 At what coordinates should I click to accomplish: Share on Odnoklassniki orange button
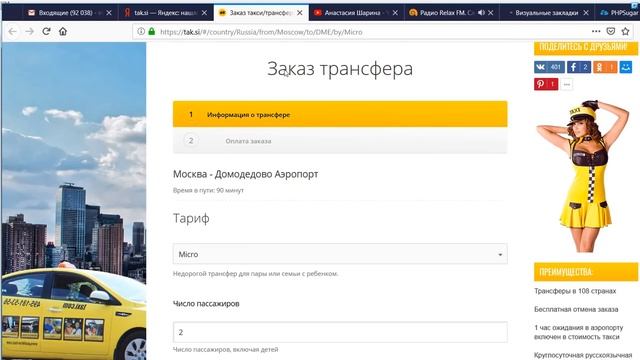[605, 67]
